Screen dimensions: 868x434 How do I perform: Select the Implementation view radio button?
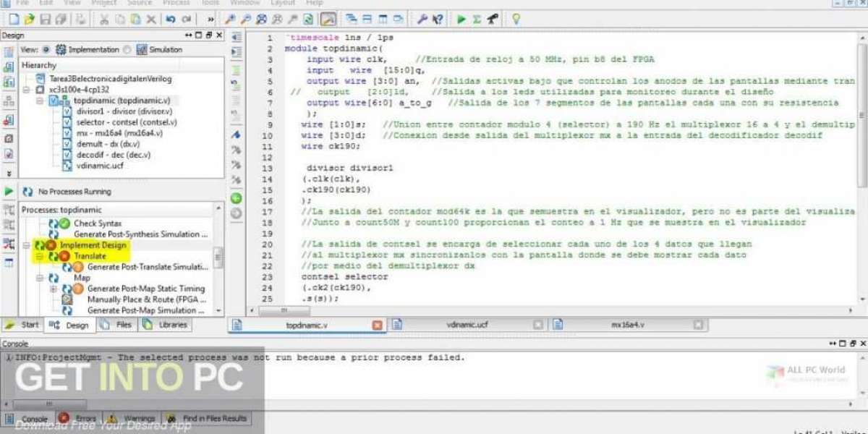tap(46, 50)
